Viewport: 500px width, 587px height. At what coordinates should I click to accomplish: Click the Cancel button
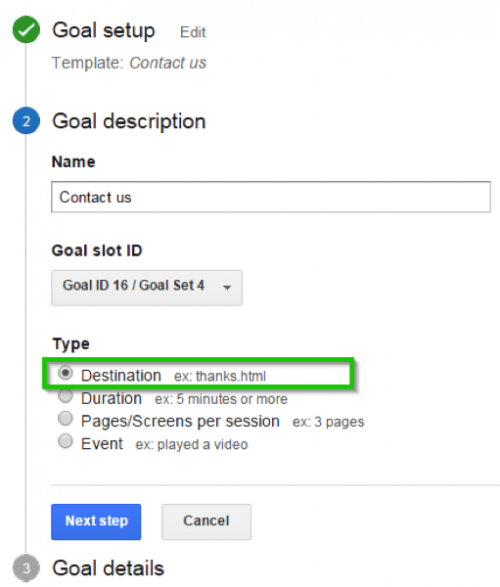206,521
